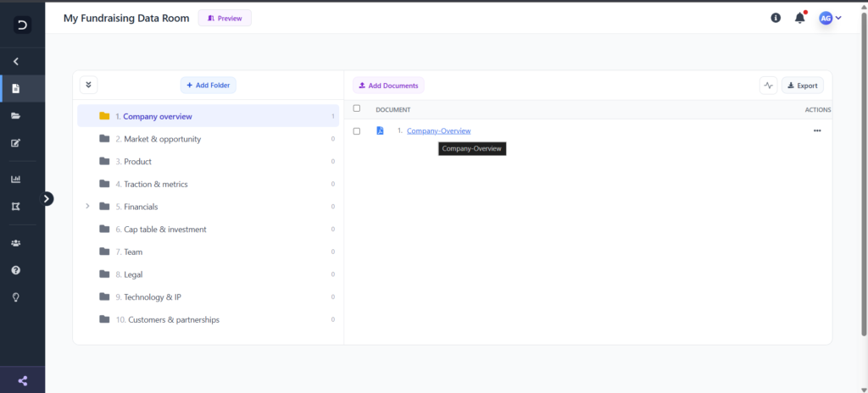868x393 pixels.
Task: Select the Market & opportunity folder
Action: tap(209, 139)
